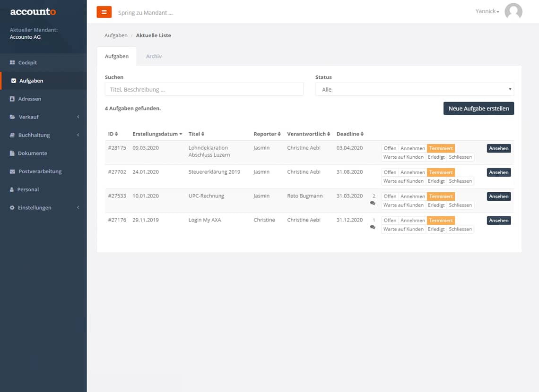
Task: Sort table by Erstellungsdatum column
Action: [157, 134]
